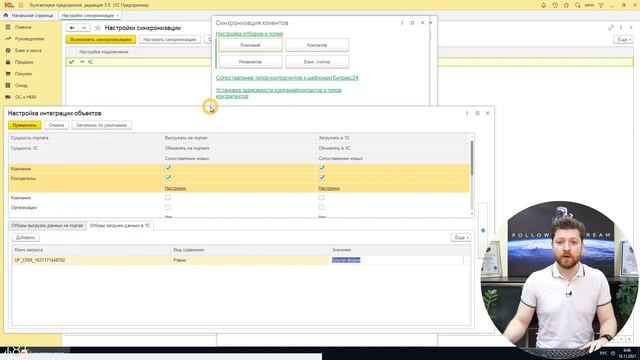The width and height of the screenshot is (640, 360).
Task: Open Установка зависимости компаний/контактов и типов link
Action: (x=278, y=93)
